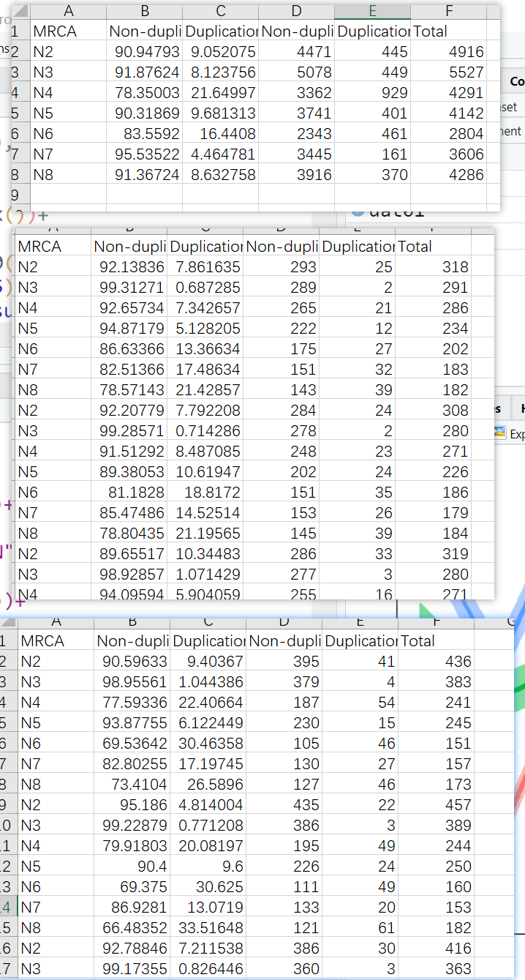Select the cell with value 5527
Image resolution: width=525 pixels, height=980 pixels.
point(448,72)
